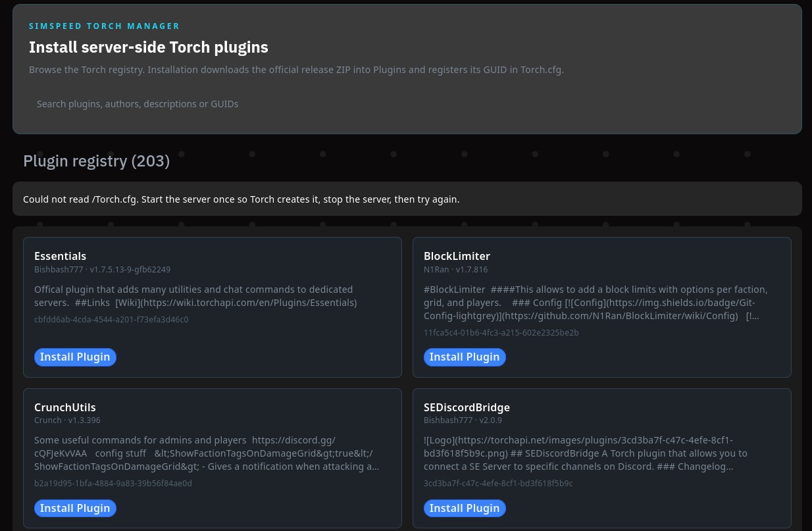Click the BlockLimiter plugin description text
The height and width of the screenshot is (531, 812).
(x=596, y=303)
